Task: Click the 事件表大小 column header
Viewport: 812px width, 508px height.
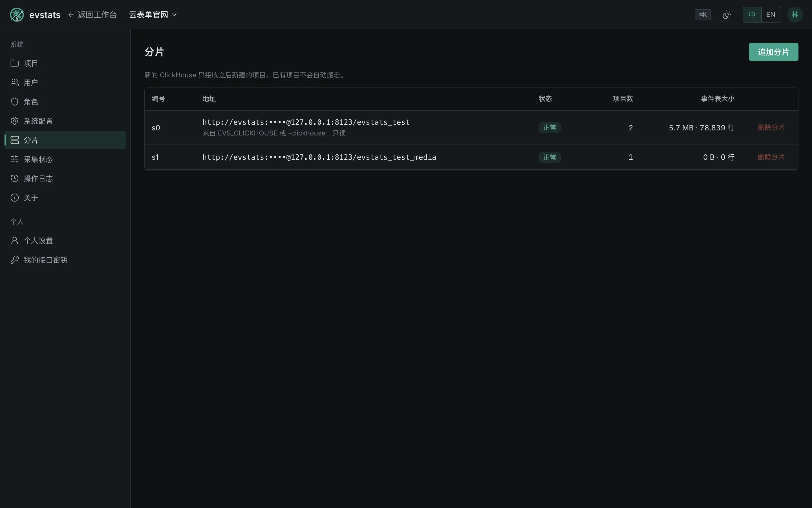Action: (x=717, y=98)
